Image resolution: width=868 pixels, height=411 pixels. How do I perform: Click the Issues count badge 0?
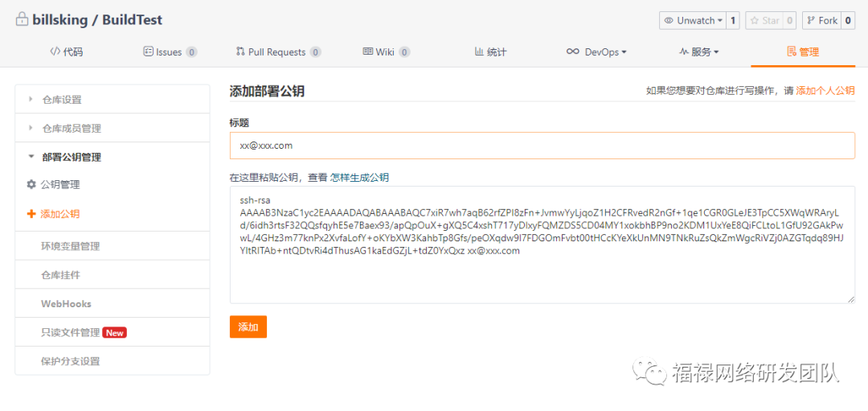point(191,52)
